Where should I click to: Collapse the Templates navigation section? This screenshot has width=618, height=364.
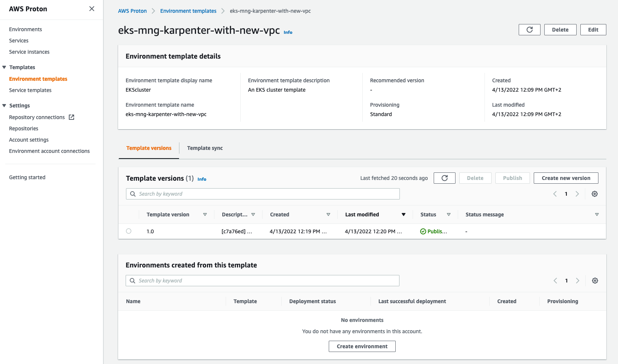pos(4,67)
